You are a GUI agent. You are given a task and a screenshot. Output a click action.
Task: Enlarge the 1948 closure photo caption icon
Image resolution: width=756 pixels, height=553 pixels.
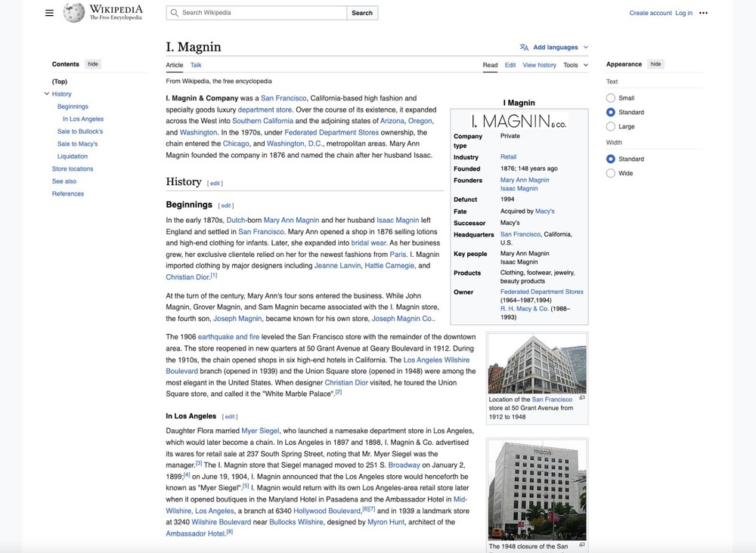pyautogui.click(x=582, y=545)
